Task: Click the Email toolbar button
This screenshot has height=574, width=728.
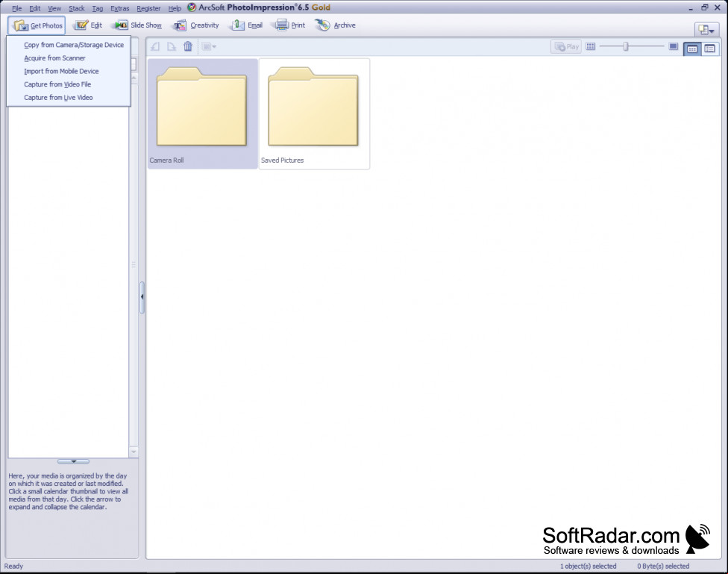Action: pos(247,25)
